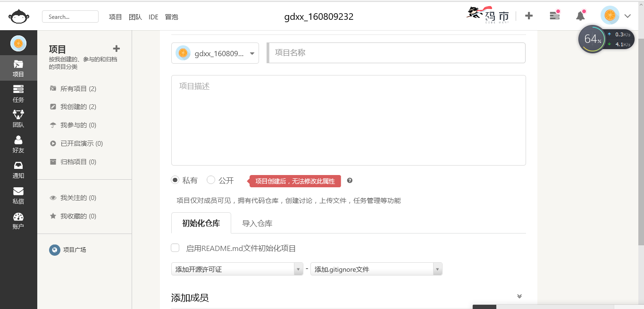The image size is (644, 309).
Task: Open 所有项目 (2) list
Action: pos(73,89)
